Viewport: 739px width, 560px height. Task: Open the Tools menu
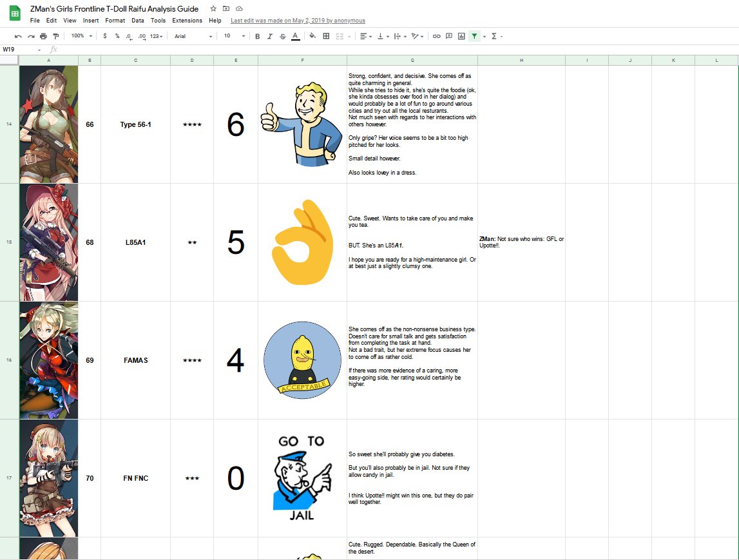tap(158, 21)
